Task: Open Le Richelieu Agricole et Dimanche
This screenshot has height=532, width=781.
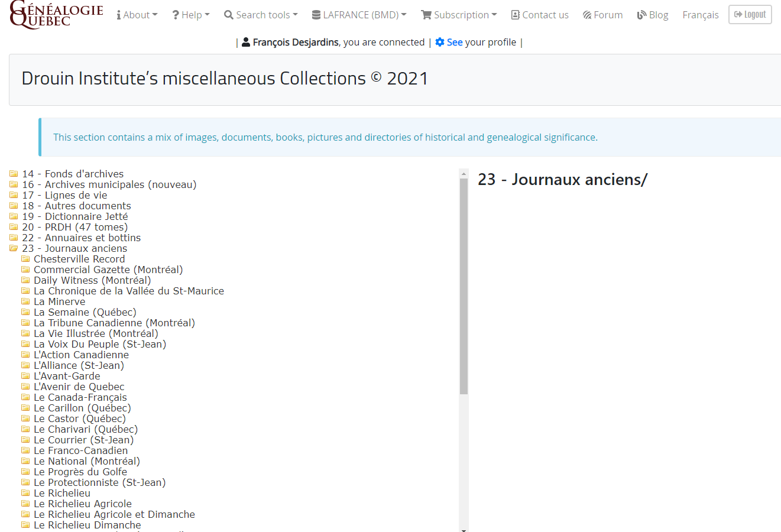Action: (114, 514)
